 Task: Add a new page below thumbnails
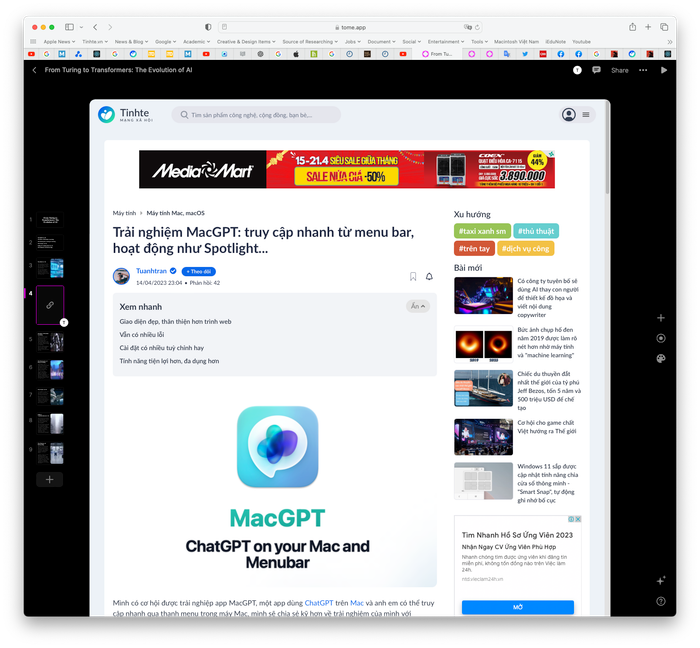coord(50,479)
